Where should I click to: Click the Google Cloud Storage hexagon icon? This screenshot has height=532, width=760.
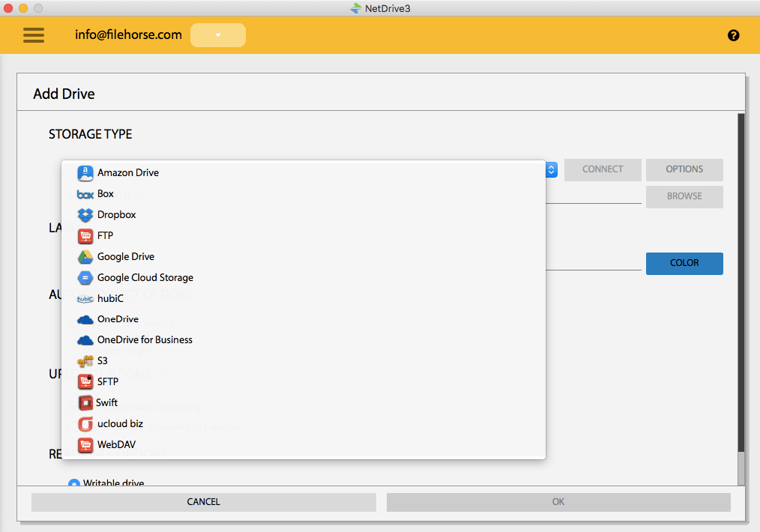(85, 278)
